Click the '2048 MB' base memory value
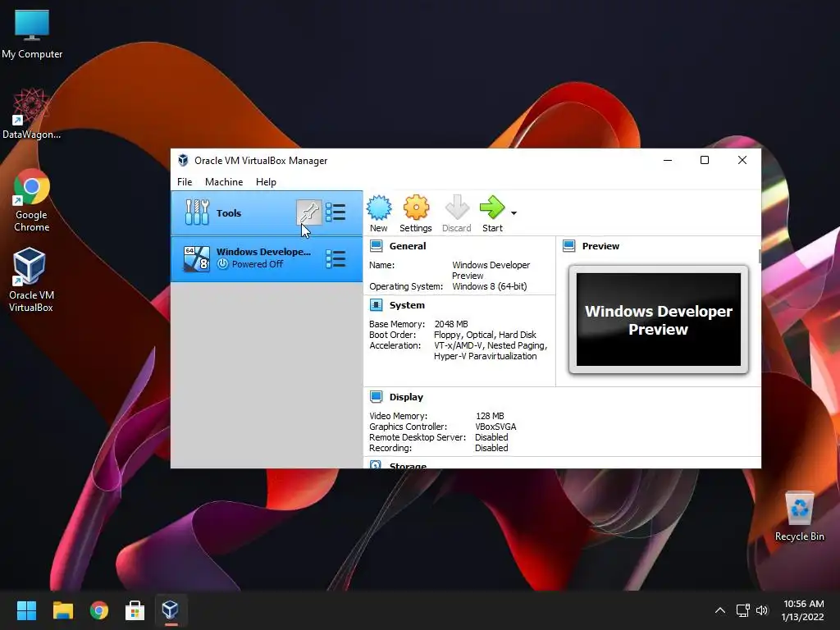 point(451,324)
